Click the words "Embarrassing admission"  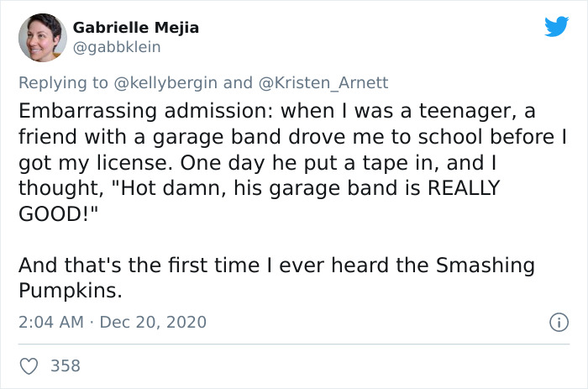pyautogui.click(x=142, y=112)
